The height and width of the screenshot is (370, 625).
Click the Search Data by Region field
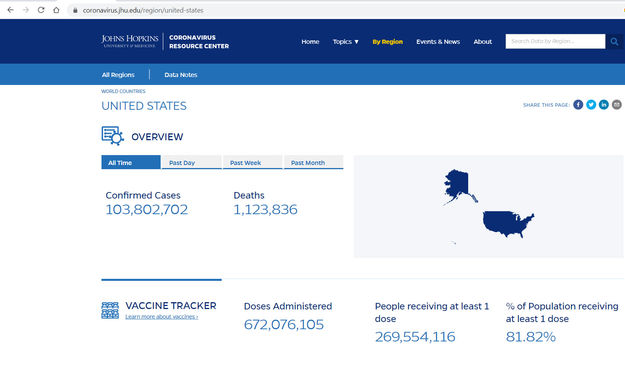click(555, 41)
